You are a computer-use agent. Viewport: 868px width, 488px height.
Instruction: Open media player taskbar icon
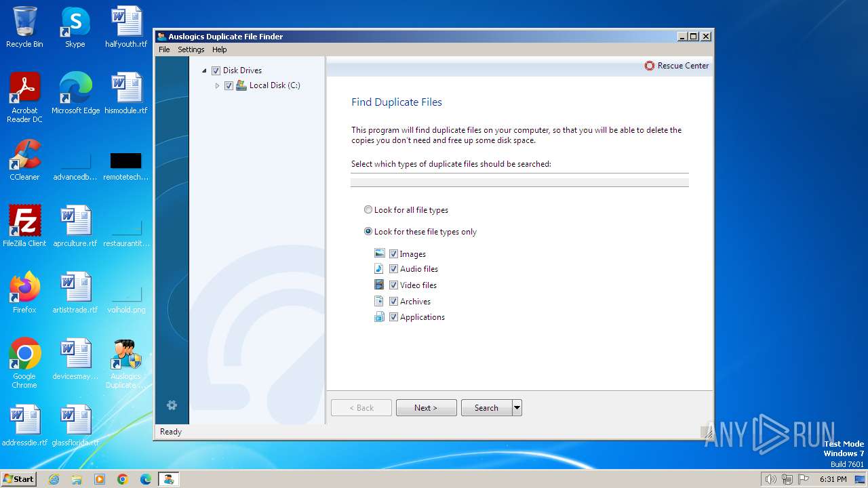pyautogui.click(x=100, y=479)
